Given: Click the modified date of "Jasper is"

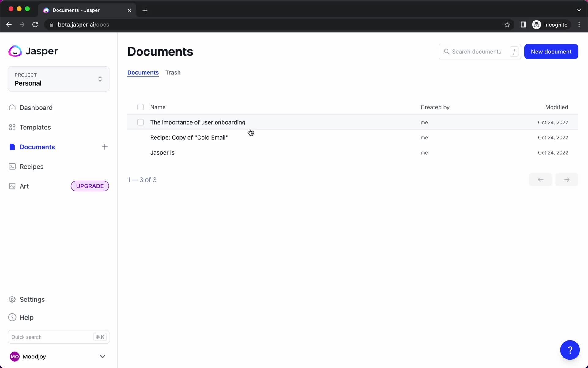Looking at the screenshot, I should 553,153.
